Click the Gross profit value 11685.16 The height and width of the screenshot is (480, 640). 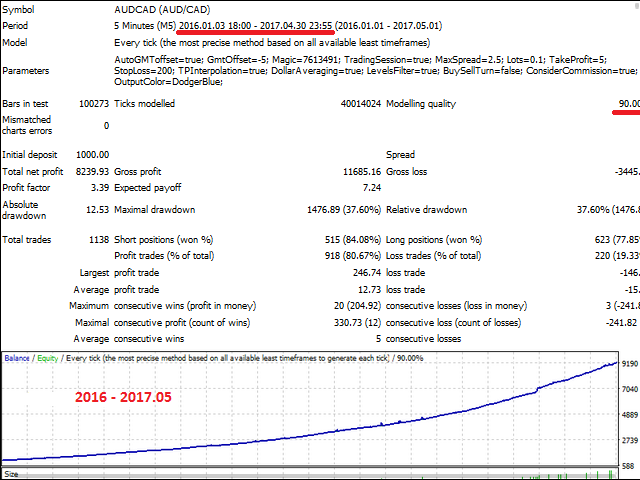click(362, 171)
